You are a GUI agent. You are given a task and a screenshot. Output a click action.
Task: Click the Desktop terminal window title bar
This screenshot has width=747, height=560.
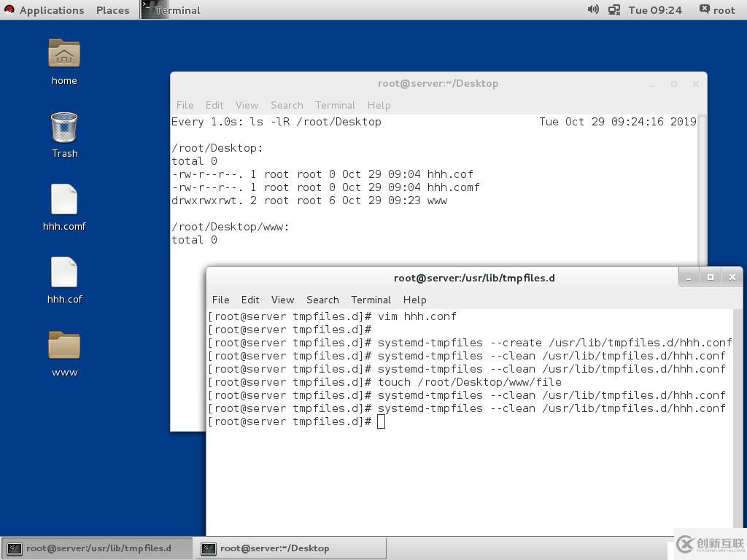click(438, 84)
